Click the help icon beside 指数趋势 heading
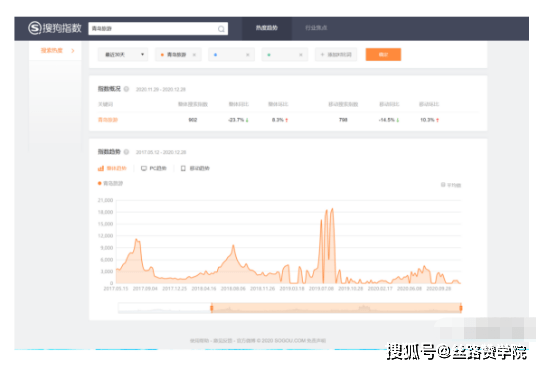 126,152
